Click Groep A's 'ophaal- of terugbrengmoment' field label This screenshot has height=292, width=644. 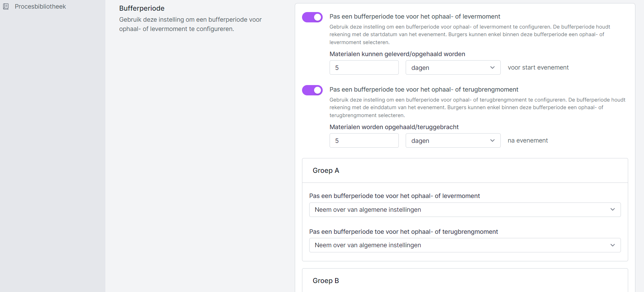(x=403, y=232)
